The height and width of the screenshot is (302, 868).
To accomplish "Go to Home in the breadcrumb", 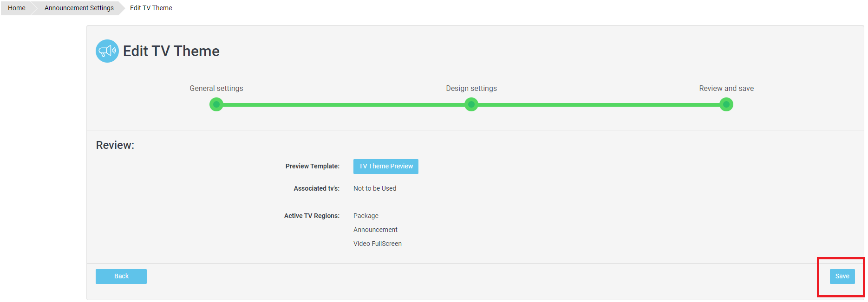I will (17, 8).
